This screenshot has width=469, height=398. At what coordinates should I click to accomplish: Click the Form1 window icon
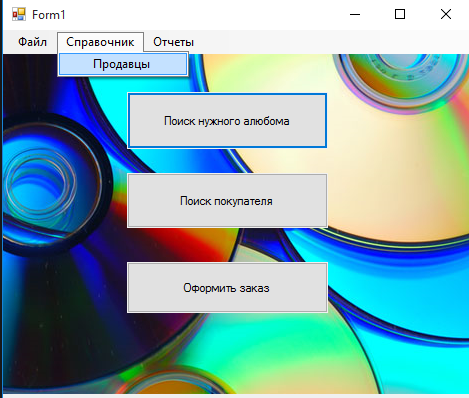click(x=19, y=14)
